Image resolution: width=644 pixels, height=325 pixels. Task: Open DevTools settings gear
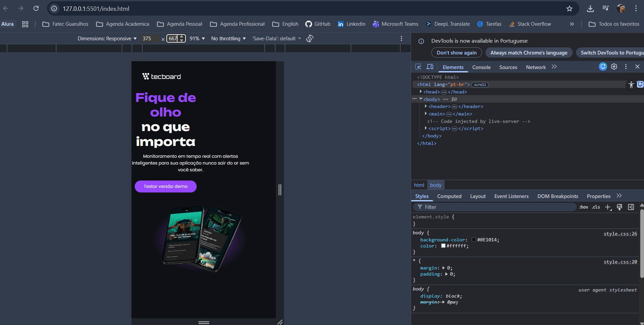(x=614, y=66)
